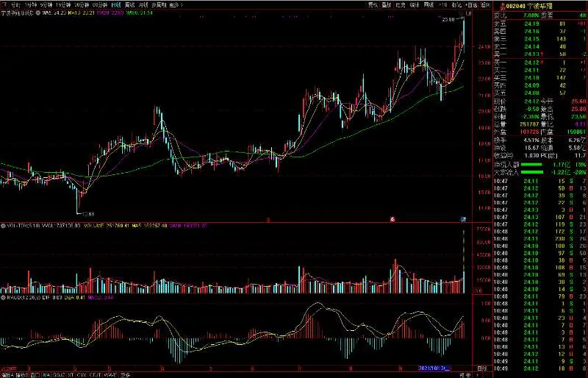Select the CBJT indicator tab

[96, 375]
